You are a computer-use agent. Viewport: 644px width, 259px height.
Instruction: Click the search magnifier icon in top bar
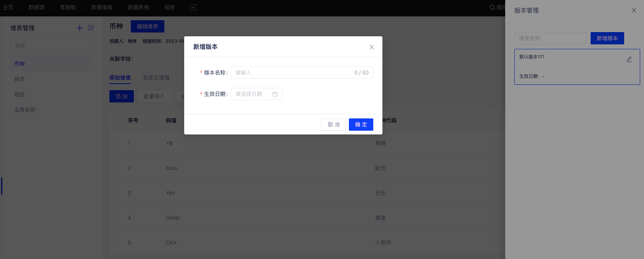tap(492, 7)
